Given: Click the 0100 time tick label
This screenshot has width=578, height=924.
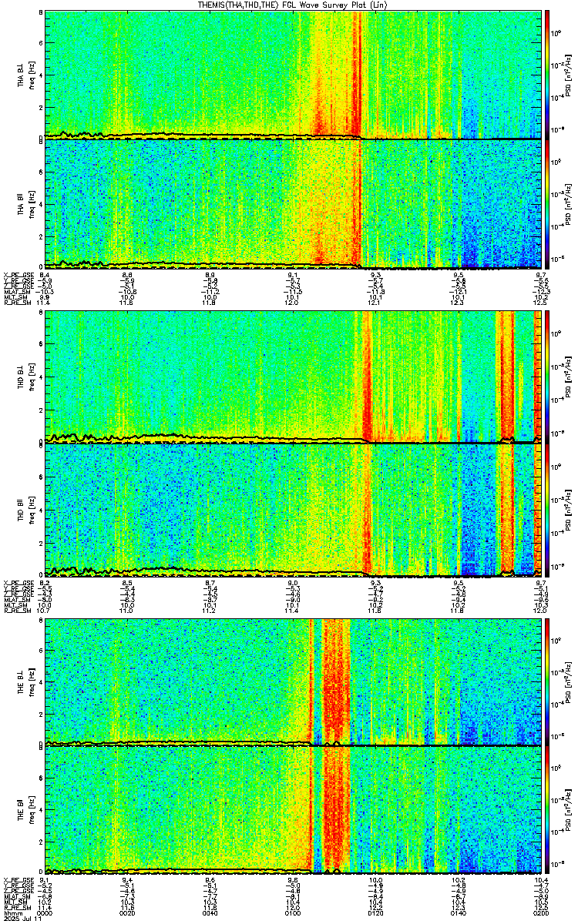Looking at the screenshot, I should coord(292,914).
